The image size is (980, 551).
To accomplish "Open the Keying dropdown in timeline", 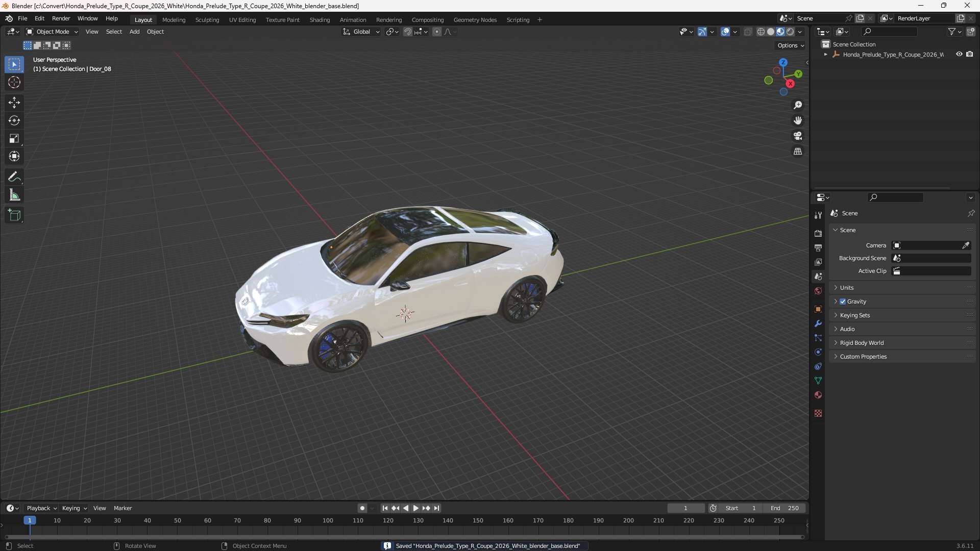I will tap(75, 508).
